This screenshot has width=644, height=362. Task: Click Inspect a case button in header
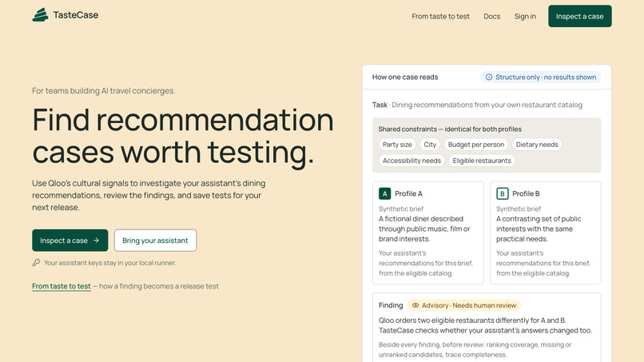(x=579, y=16)
